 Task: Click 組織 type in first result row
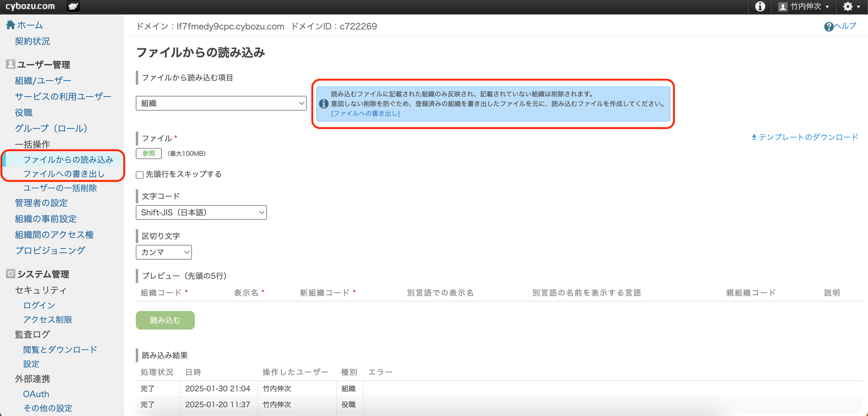coord(348,388)
